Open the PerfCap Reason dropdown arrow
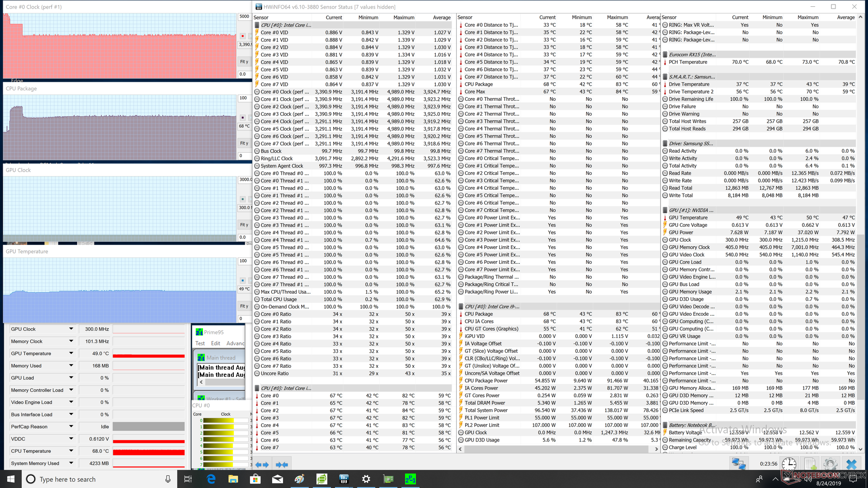The height and width of the screenshot is (488, 868). [71, 427]
